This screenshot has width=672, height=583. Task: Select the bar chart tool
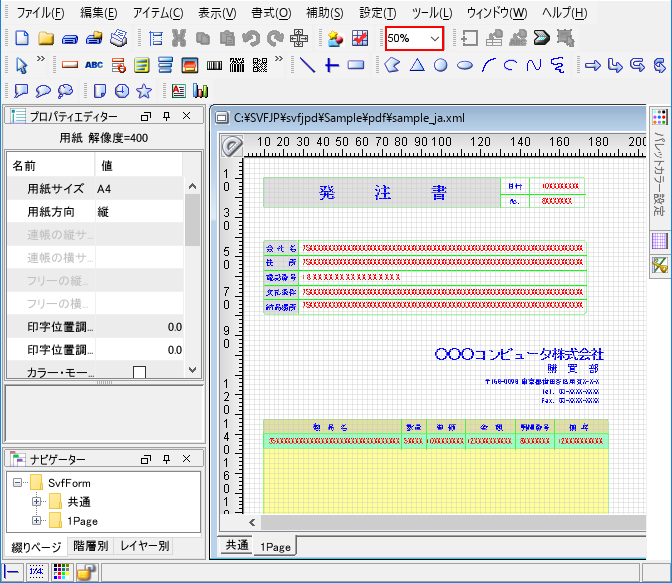pyautogui.click(x=200, y=91)
